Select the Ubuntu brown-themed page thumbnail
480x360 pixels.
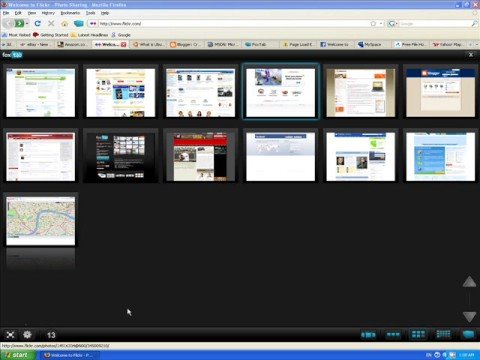[x=361, y=92]
